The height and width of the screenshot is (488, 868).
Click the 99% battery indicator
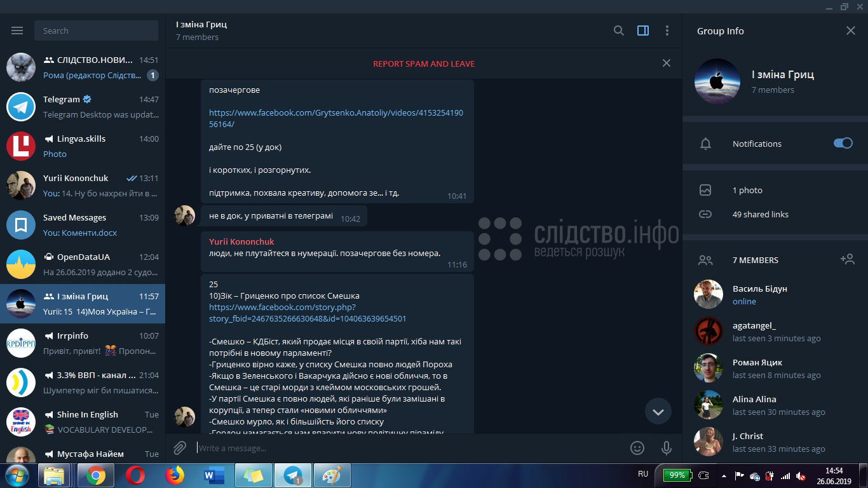point(677,475)
